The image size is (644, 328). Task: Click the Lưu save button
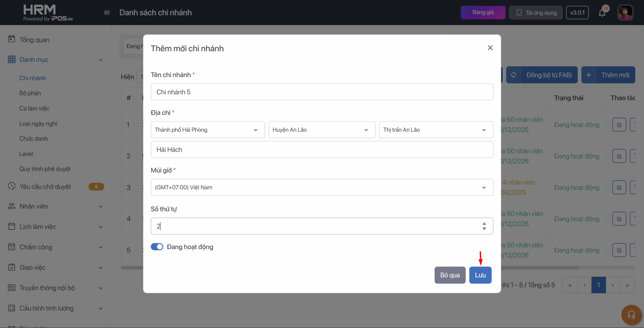tap(480, 275)
